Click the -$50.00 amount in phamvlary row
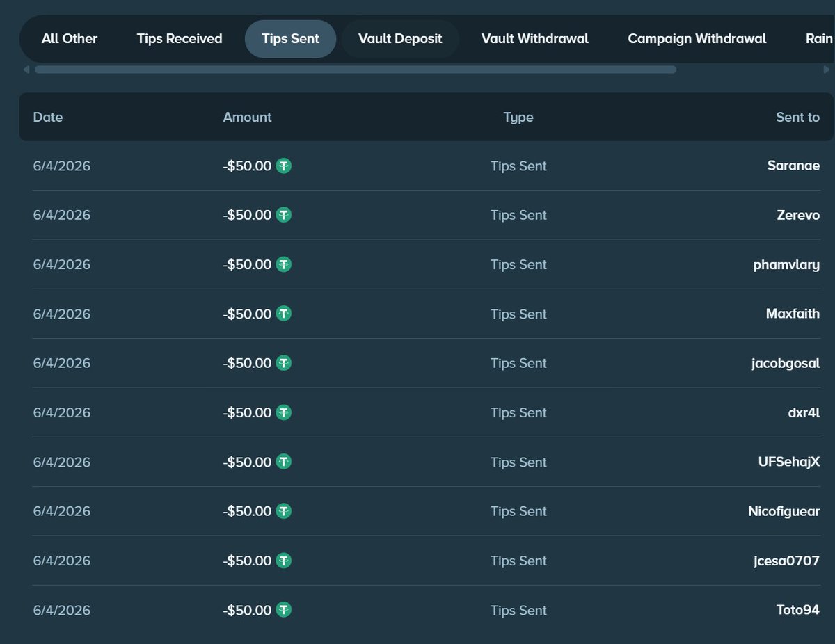835x644 pixels. click(247, 264)
